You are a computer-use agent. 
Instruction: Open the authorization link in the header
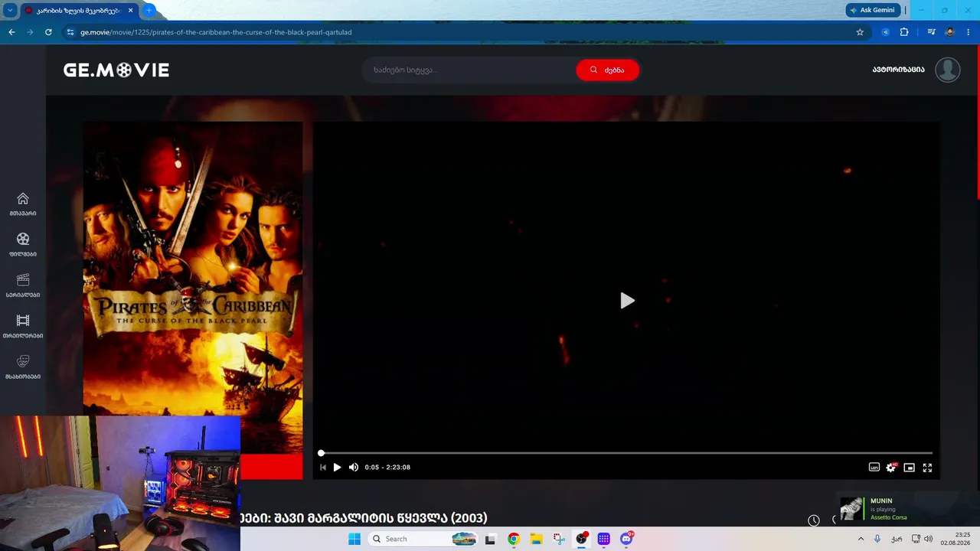pyautogui.click(x=898, y=70)
